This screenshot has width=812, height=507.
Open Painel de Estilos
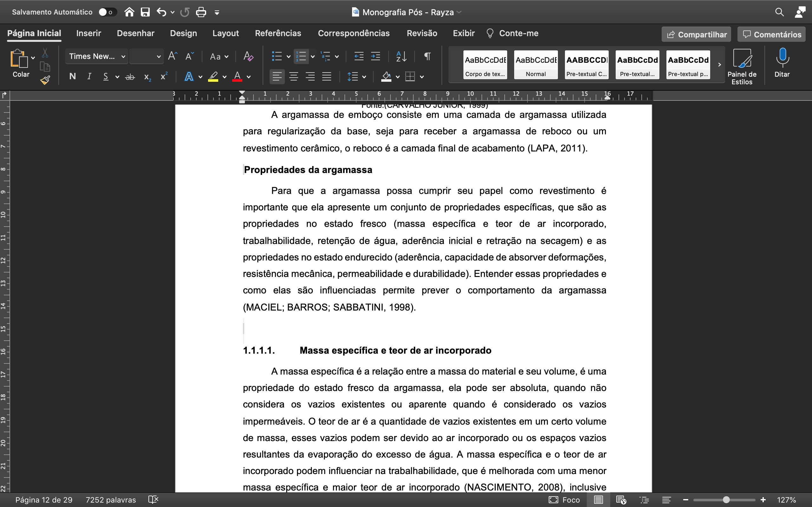click(742, 66)
